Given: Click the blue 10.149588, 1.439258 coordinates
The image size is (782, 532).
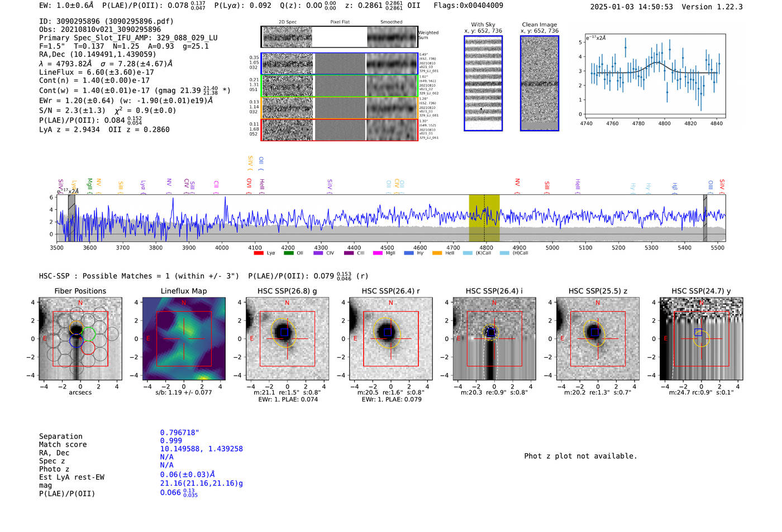Looking at the screenshot, I should click(x=202, y=449).
